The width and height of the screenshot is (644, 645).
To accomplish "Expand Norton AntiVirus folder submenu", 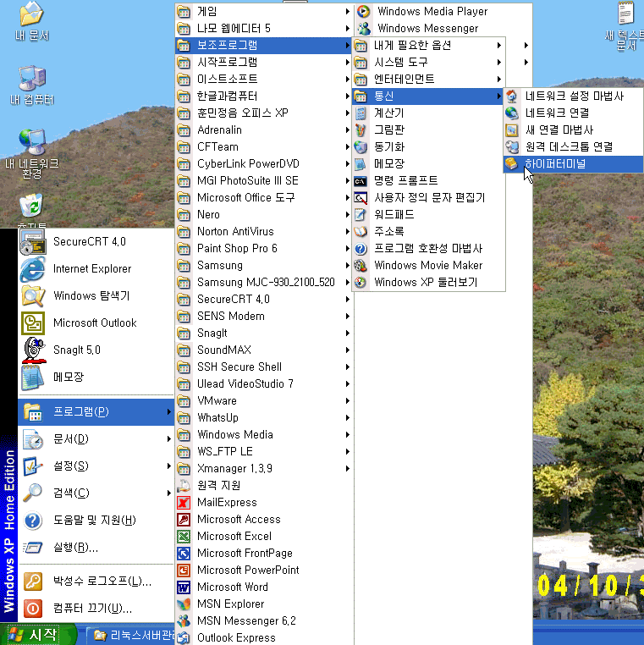I will (x=263, y=232).
